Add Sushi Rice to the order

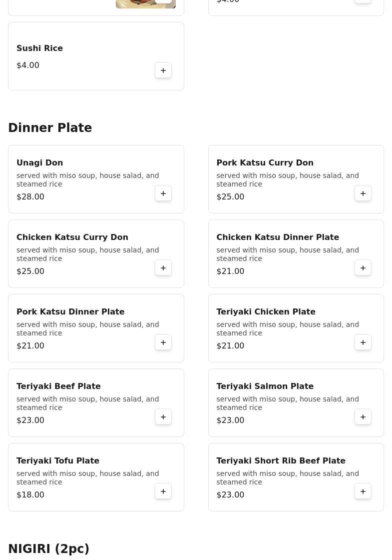pos(163,70)
